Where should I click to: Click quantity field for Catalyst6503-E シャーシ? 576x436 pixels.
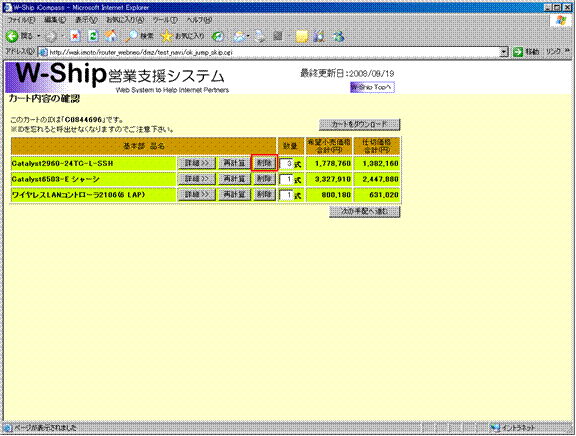pyautogui.click(x=287, y=179)
